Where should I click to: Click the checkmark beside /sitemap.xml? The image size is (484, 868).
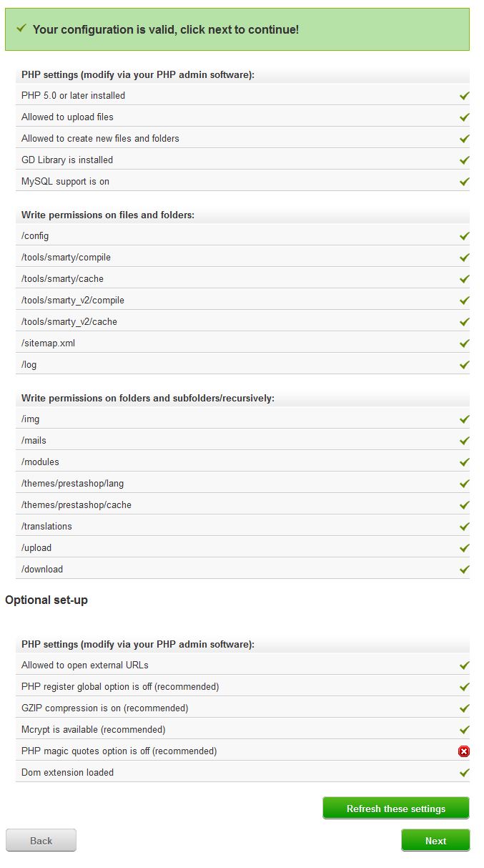465,343
